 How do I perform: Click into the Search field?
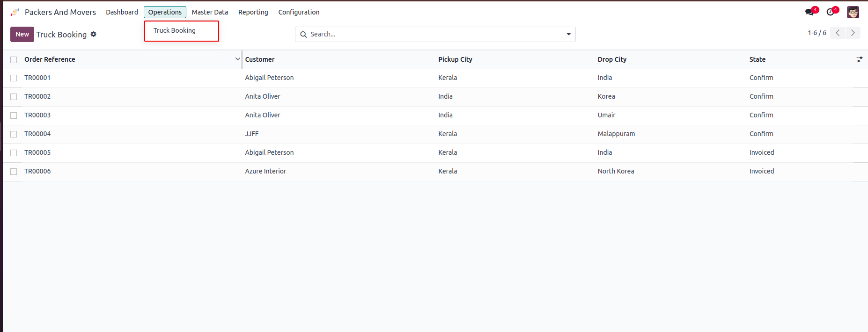coord(434,34)
